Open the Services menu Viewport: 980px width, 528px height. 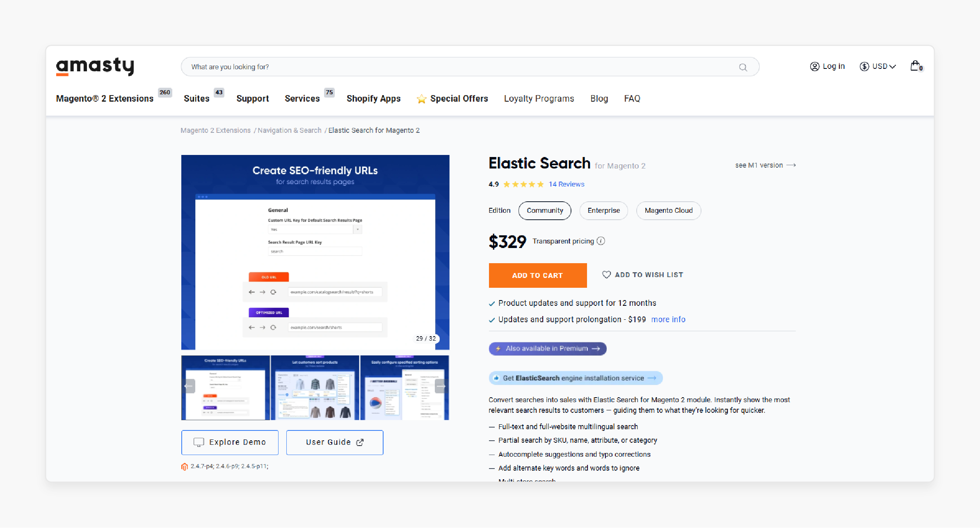pos(302,99)
